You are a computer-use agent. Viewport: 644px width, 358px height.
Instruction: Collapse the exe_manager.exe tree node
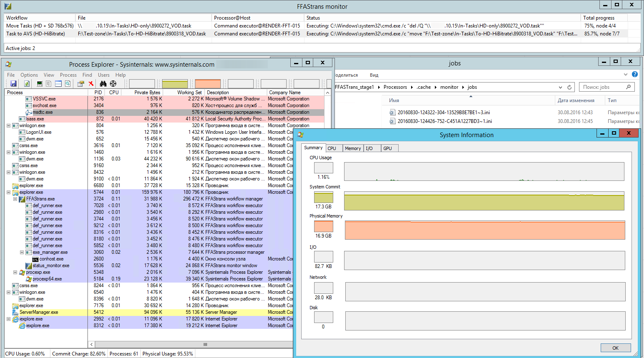coord(22,252)
